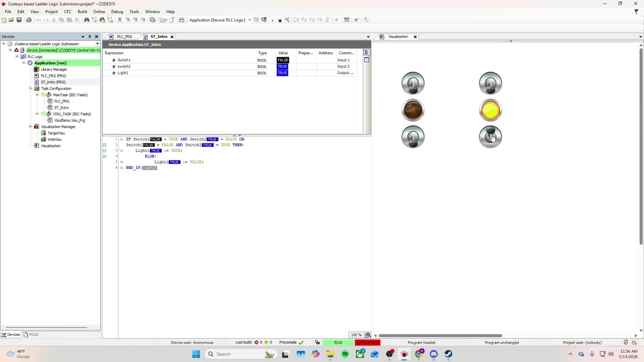Viewport: 644px width, 362px height.
Task: Select WebVisu in device tree
Action: [x=54, y=139]
